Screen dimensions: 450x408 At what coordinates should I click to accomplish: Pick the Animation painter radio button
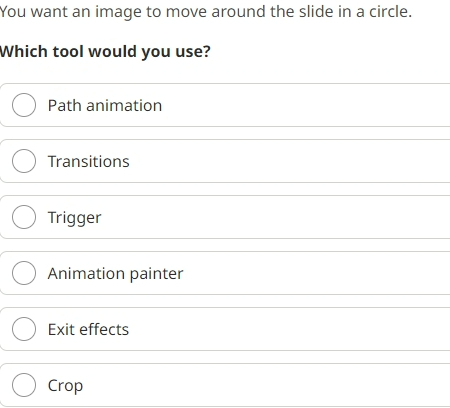(x=24, y=273)
